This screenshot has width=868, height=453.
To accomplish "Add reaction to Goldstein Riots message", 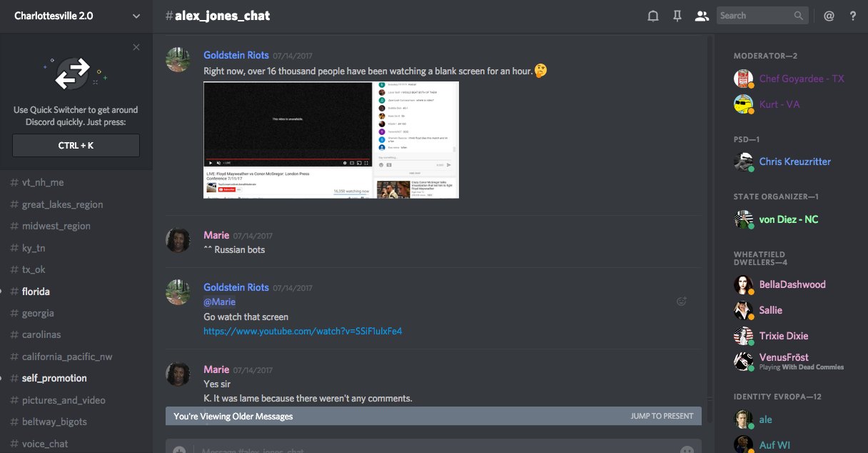I will (x=682, y=302).
